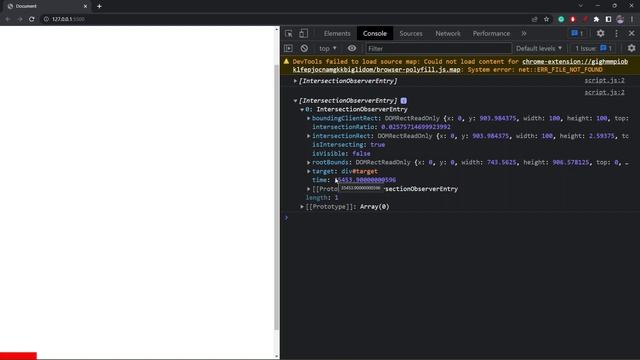Close the Document tab
The image size is (640, 360).
tap(85, 6)
